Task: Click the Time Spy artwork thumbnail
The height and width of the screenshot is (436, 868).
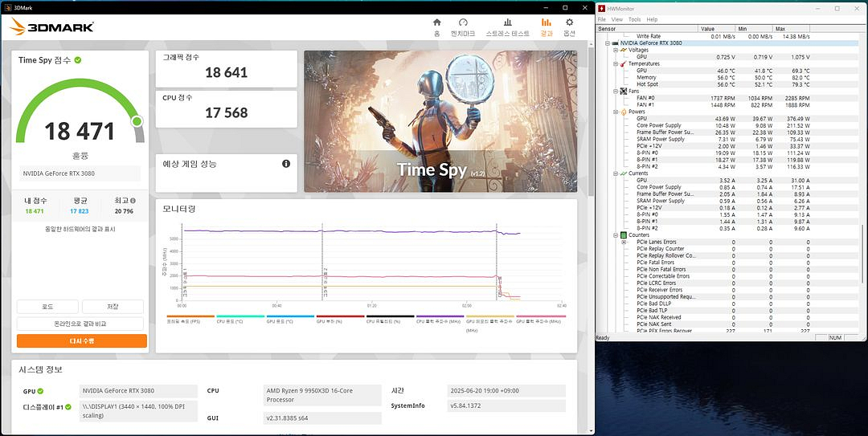Action: (440, 122)
